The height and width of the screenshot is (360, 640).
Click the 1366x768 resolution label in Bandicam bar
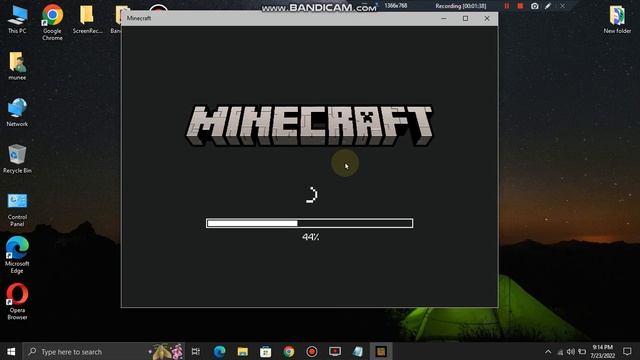[x=396, y=6]
